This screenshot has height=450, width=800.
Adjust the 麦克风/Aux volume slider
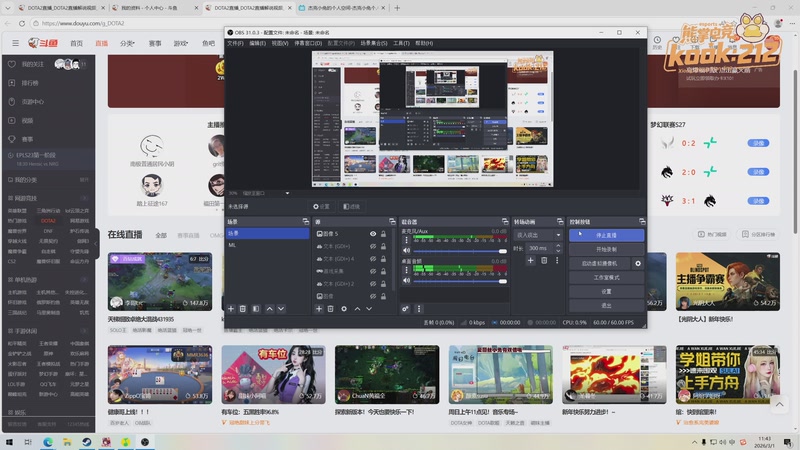pos(460,251)
